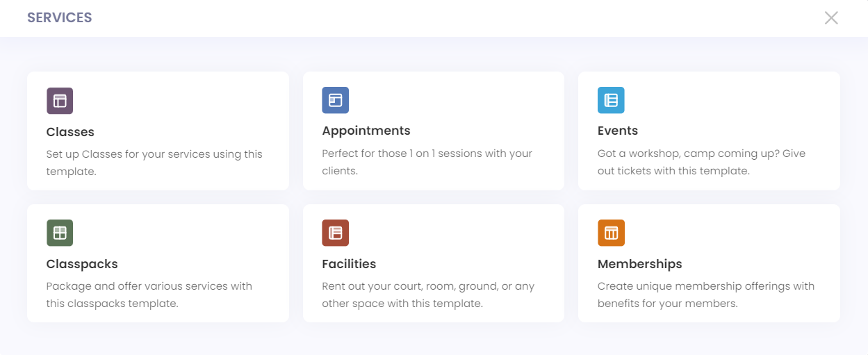This screenshot has height=355, width=868.
Task: Click the orange Memberships template icon
Action: pos(611,233)
